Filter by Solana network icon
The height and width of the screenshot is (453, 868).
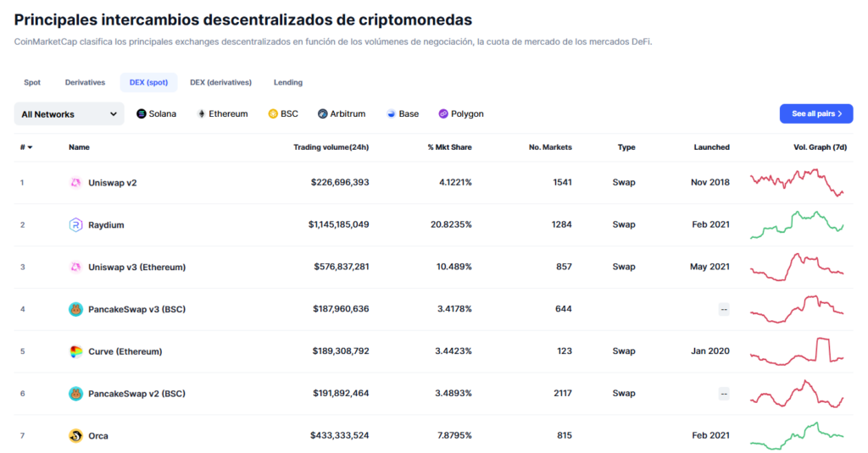point(142,114)
